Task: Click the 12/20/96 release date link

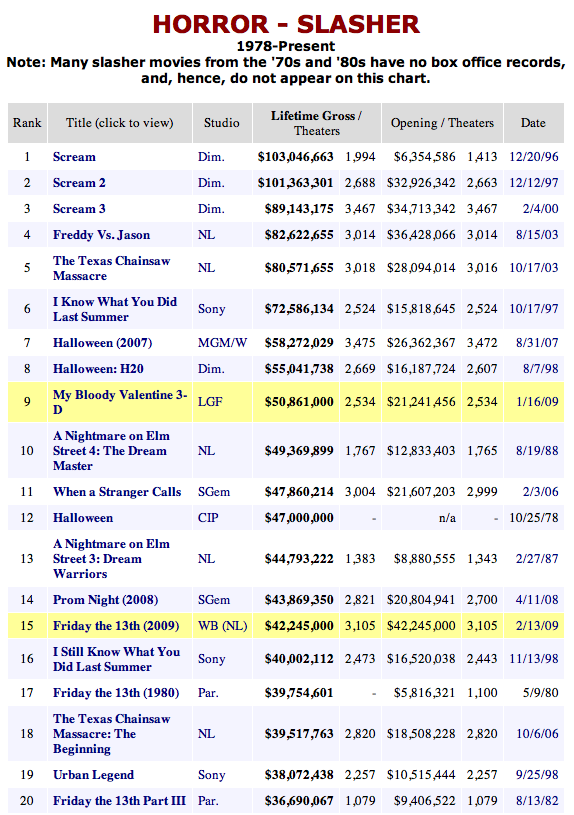Action: pos(534,157)
